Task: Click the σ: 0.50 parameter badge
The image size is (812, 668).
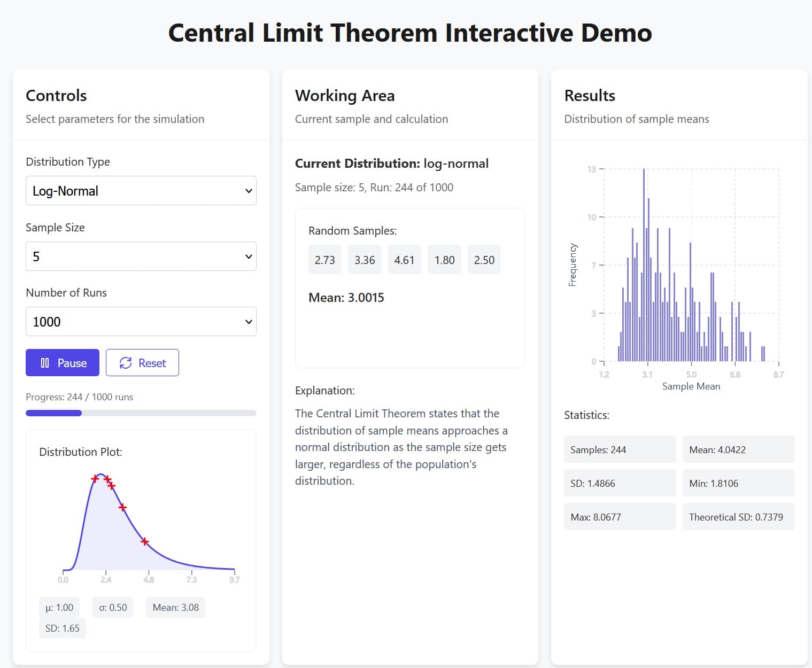Action: (113, 608)
